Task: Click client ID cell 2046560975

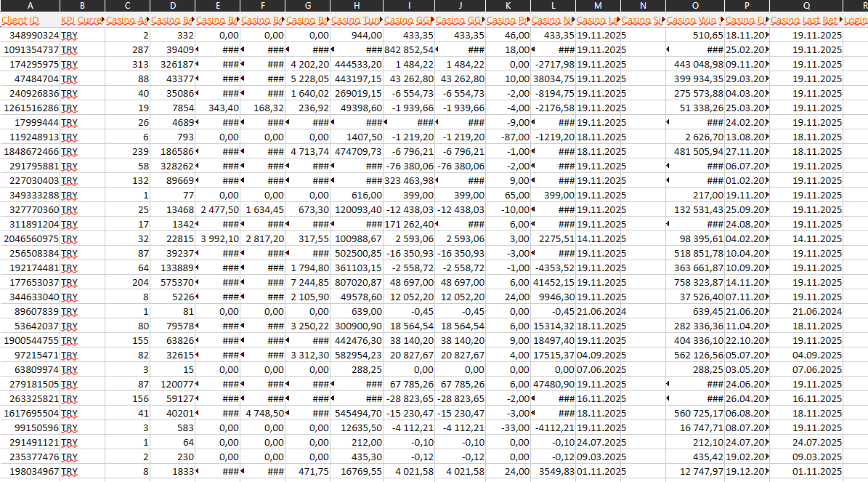Action: tap(30, 238)
